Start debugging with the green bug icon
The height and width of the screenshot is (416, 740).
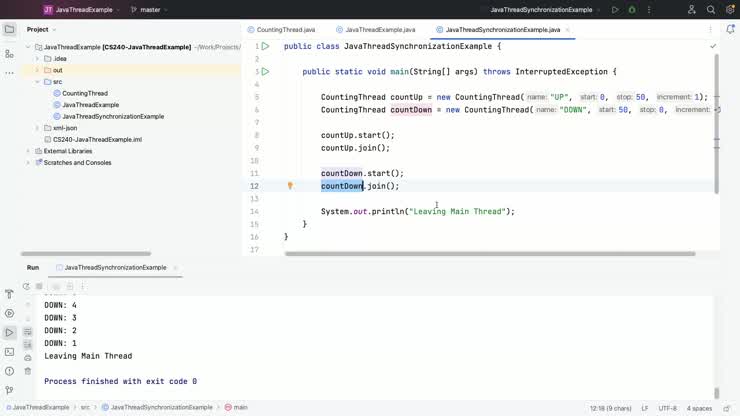[x=632, y=9]
